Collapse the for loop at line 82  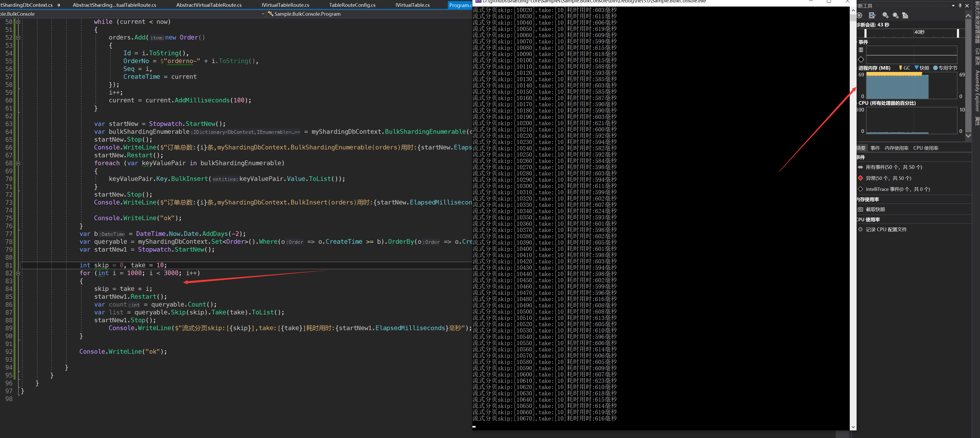click(18, 273)
